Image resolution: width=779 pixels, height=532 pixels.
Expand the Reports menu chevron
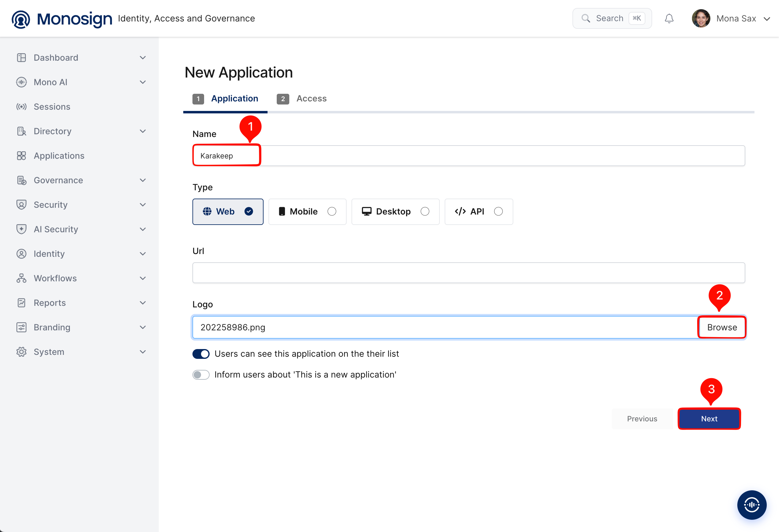click(143, 303)
